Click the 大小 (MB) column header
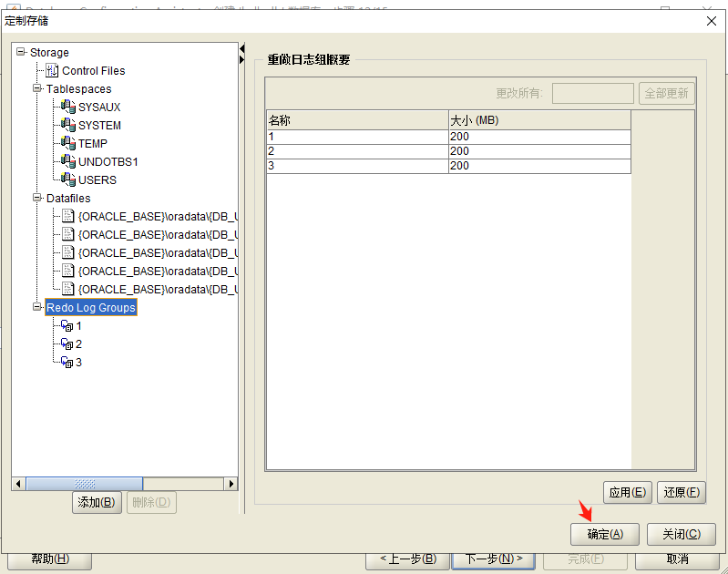 pyautogui.click(x=539, y=120)
